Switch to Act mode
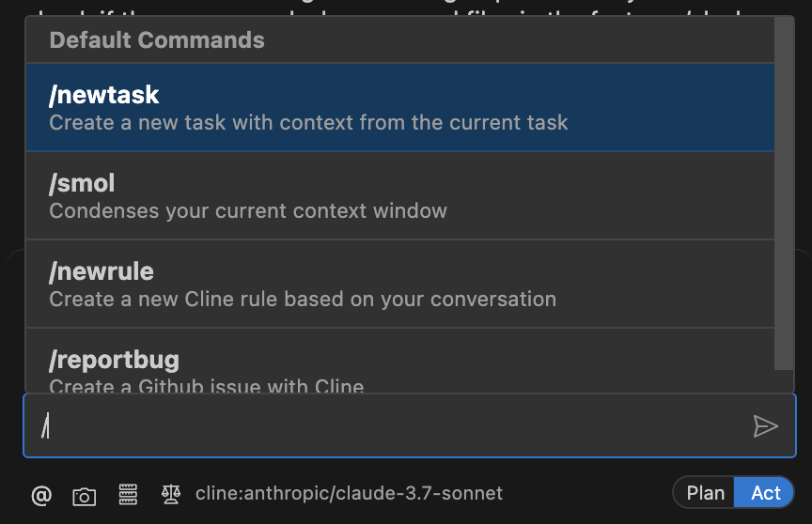Image resolution: width=812 pixels, height=524 pixels. coord(765,493)
